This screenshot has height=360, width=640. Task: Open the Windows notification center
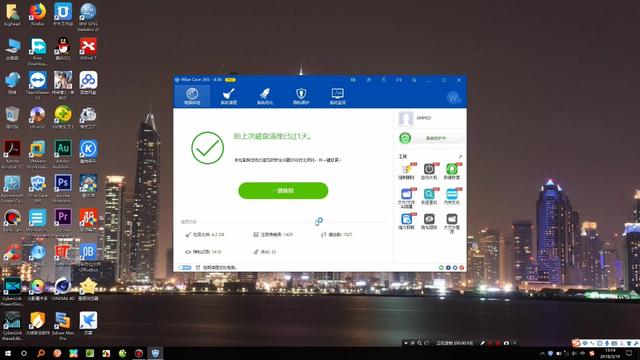(x=629, y=353)
